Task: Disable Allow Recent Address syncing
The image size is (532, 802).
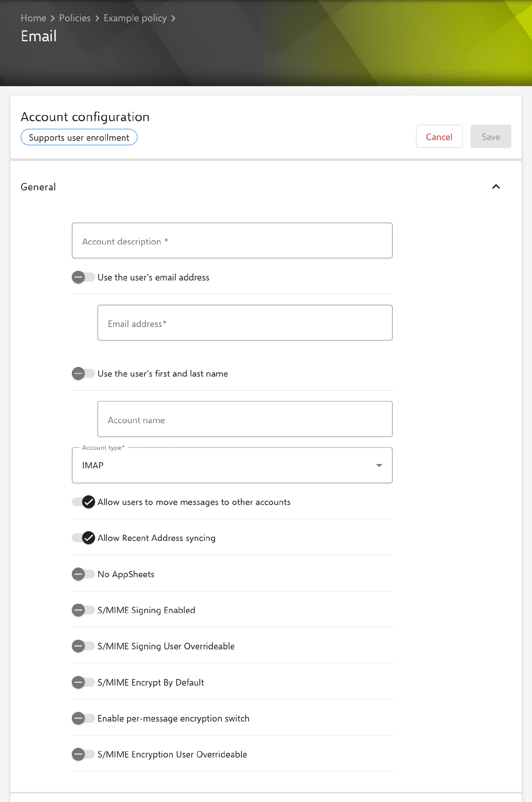Action: pos(83,538)
